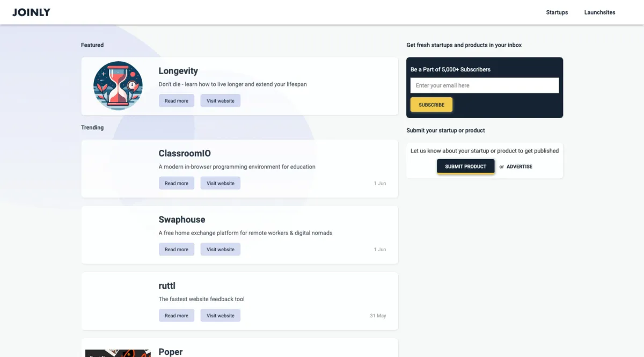Focus the email input field
The height and width of the screenshot is (357, 644).
tap(484, 85)
